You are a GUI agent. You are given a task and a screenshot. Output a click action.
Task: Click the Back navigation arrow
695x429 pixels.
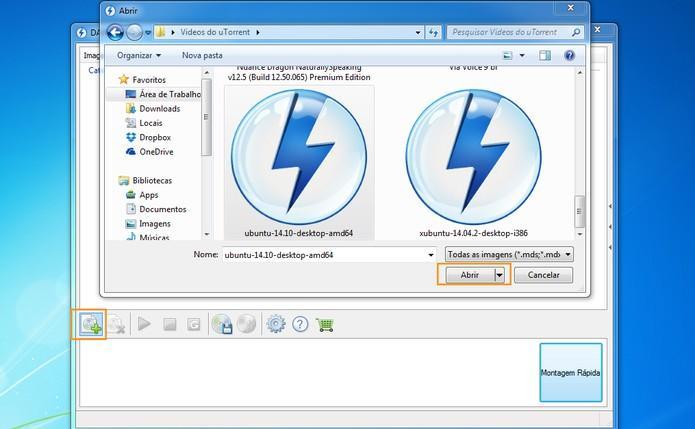115,32
